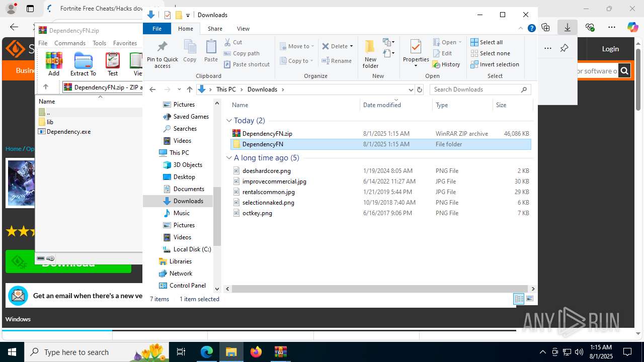Select Documents in navigation pane

pyautogui.click(x=189, y=189)
